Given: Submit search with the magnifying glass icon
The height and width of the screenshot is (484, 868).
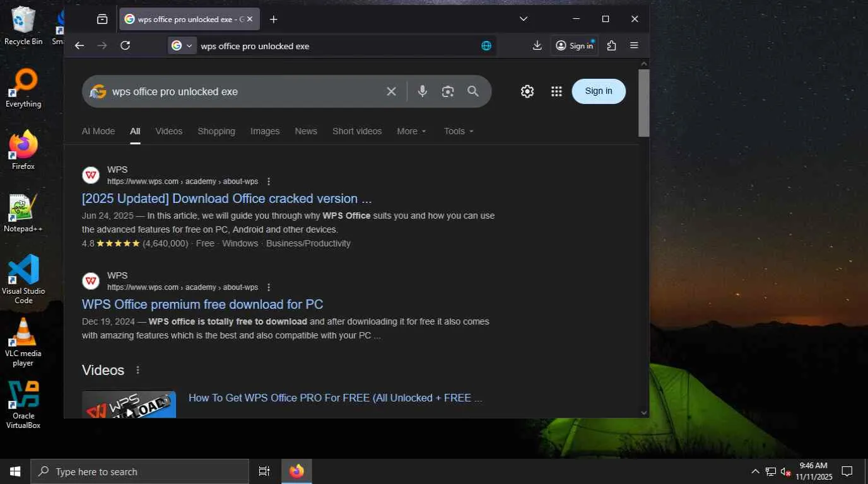Looking at the screenshot, I should [473, 91].
